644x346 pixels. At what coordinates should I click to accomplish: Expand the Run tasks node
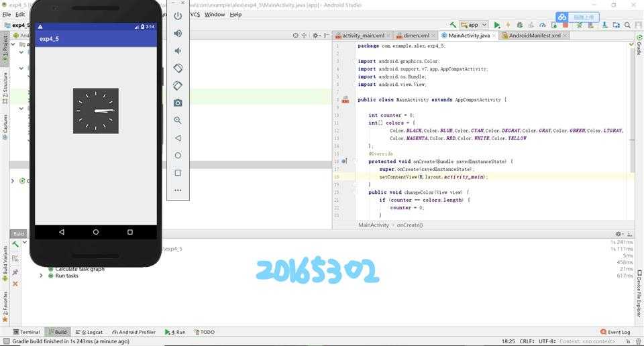coord(41,276)
